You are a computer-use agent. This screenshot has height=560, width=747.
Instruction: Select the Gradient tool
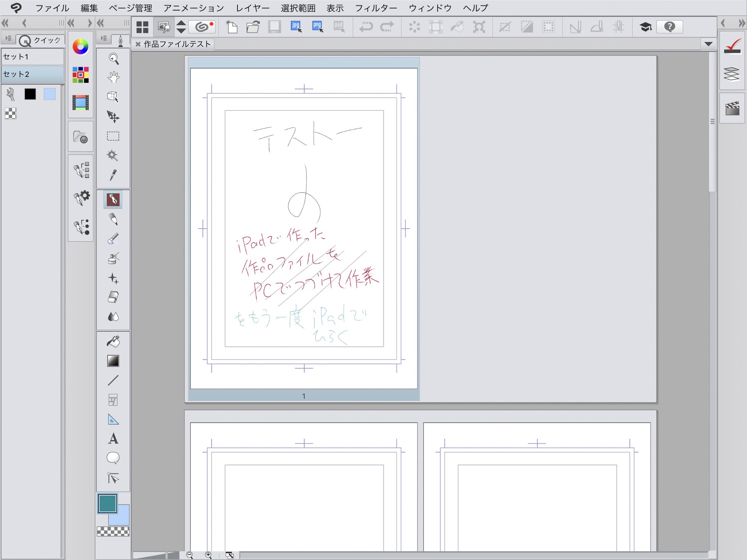tap(113, 361)
